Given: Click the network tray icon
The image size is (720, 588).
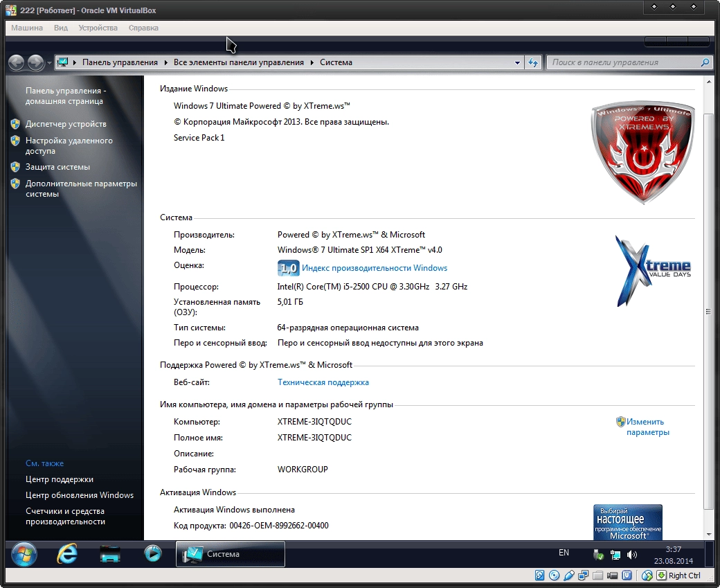Looking at the screenshot, I should coord(614,554).
